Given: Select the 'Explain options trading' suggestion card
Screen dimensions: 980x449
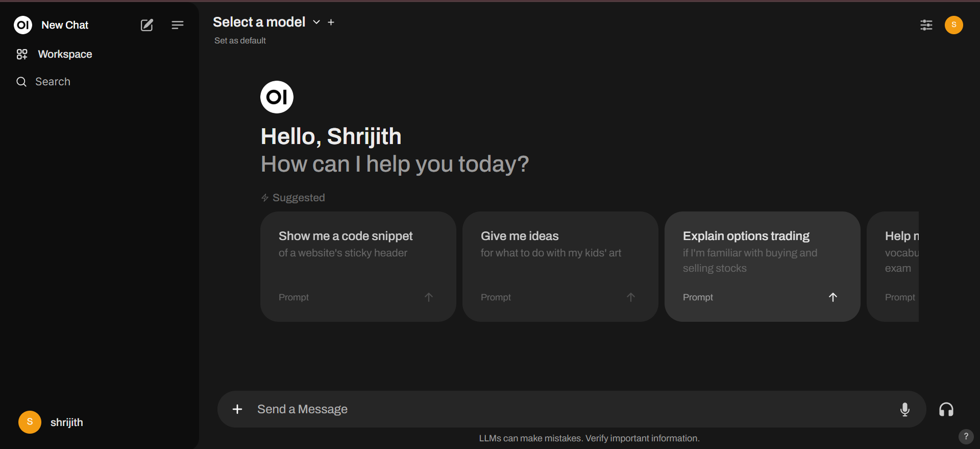Looking at the screenshot, I should pyautogui.click(x=762, y=267).
